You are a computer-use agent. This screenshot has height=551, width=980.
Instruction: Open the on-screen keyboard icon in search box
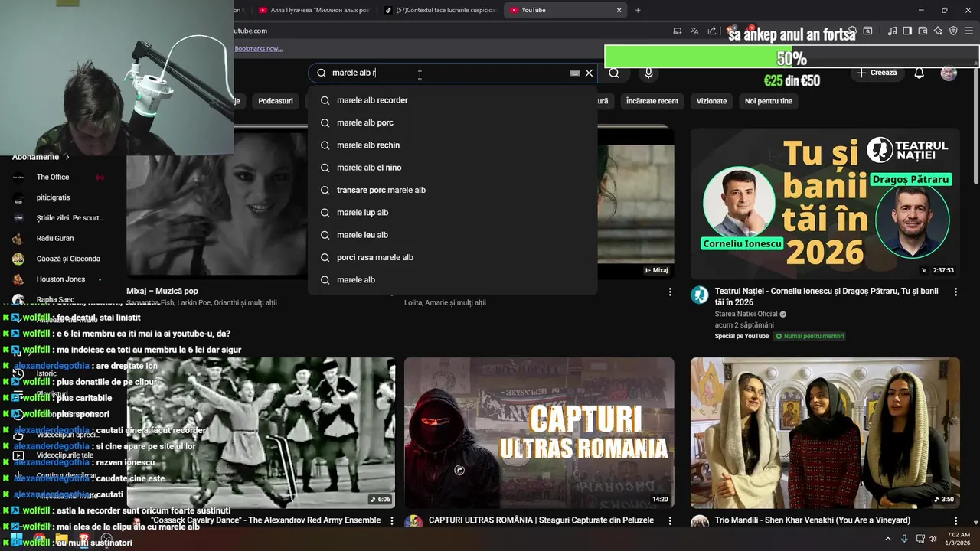click(x=574, y=73)
